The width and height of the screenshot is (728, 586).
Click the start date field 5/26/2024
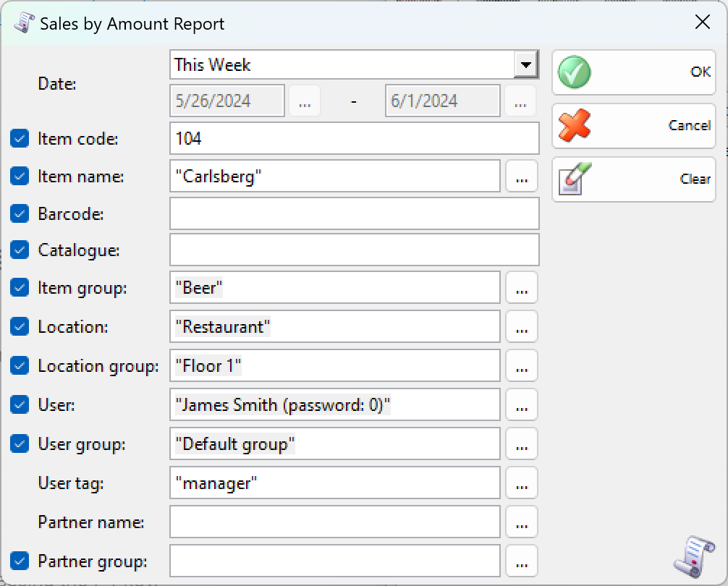(227, 101)
